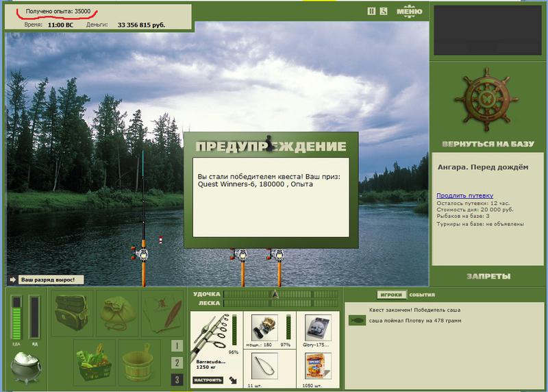Open the map with feather notebook icon
The height and width of the screenshot is (392, 548).
tap(163, 313)
